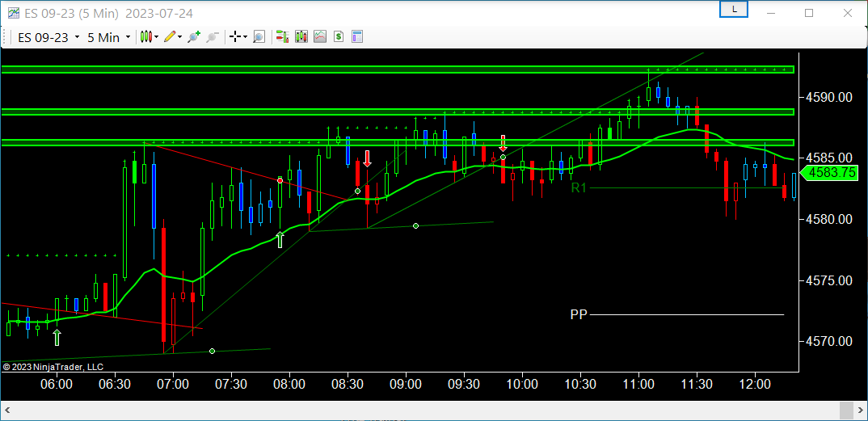
Task: Click the 4590.00 price axis label
Action: pyautogui.click(x=828, y=97)
